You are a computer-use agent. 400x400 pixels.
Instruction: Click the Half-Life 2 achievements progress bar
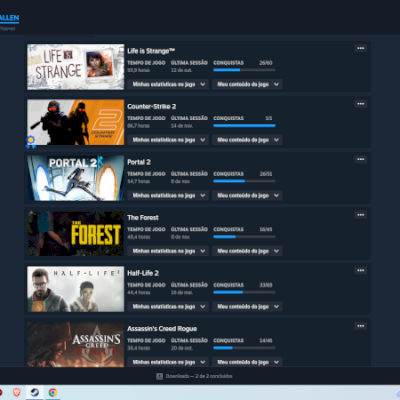tap(244, 292)
